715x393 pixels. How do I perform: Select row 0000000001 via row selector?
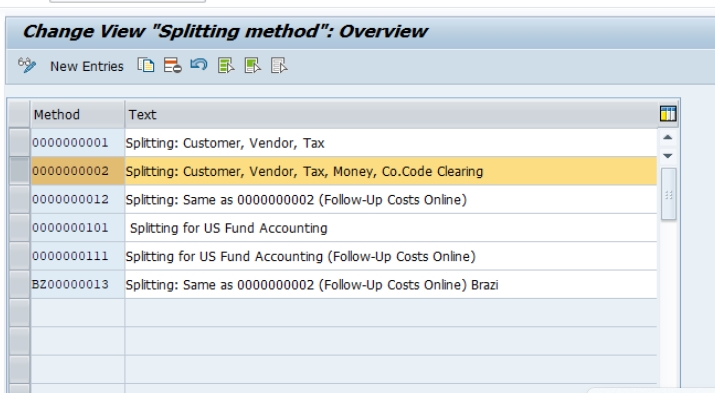tap(20, 143)
